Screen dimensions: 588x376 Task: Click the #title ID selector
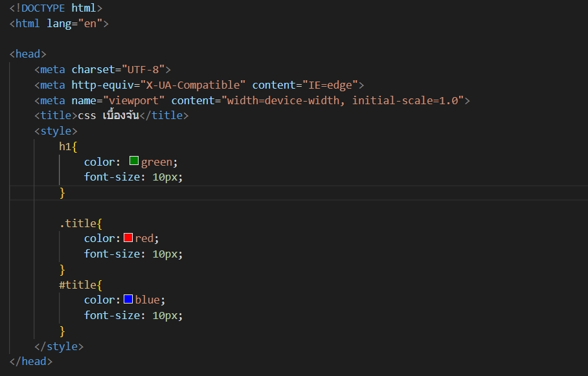(78, 285)
